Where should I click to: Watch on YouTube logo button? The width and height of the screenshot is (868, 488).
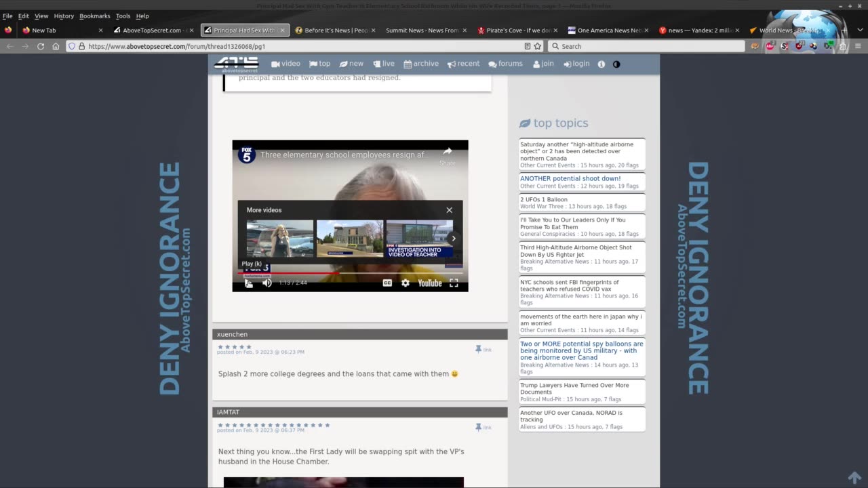pyautogui.click(x=430, y=283)
